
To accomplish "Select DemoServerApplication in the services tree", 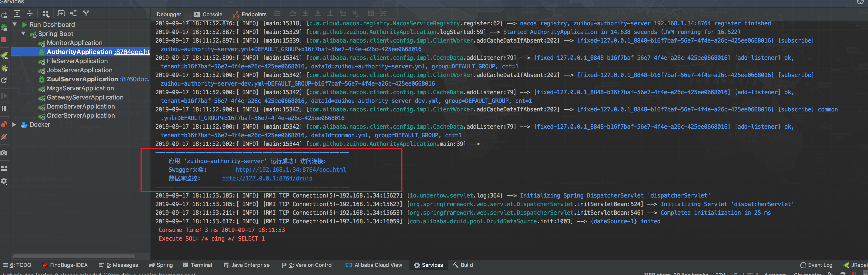I will (81, 106).
